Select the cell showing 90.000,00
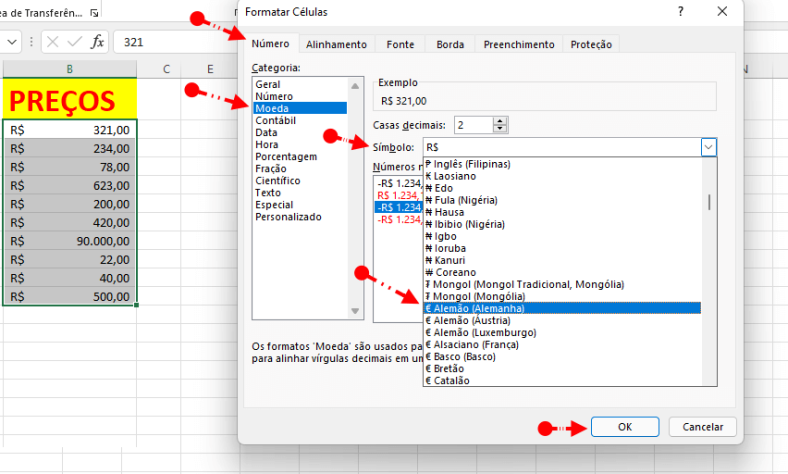 (70, 241)
